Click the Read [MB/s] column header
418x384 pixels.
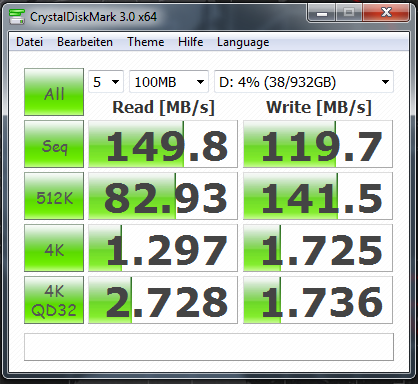point(163,107)
